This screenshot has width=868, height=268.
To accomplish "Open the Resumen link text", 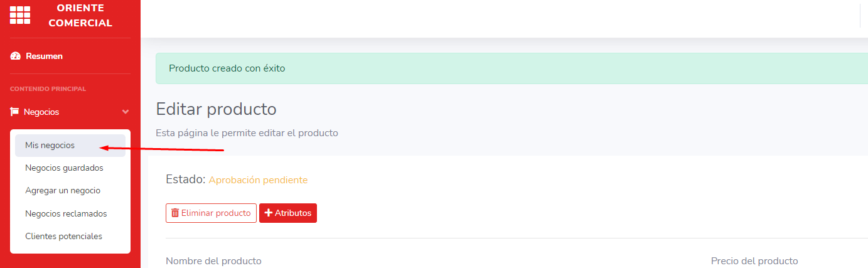I will tap(44, 56).
